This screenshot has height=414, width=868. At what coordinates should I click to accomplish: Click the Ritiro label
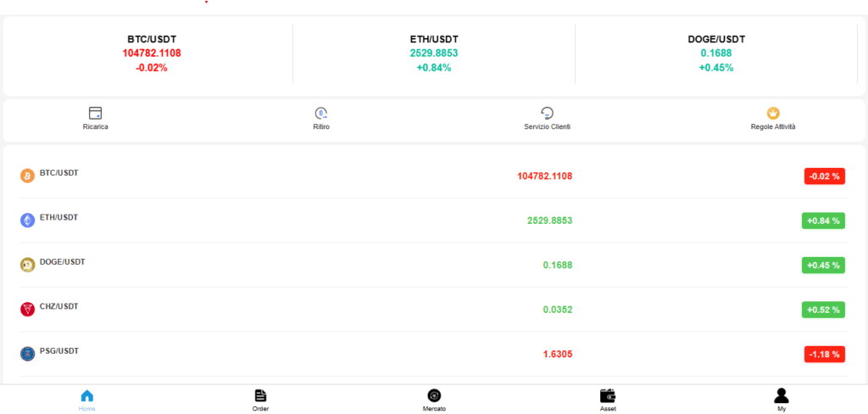coord(321,127)
